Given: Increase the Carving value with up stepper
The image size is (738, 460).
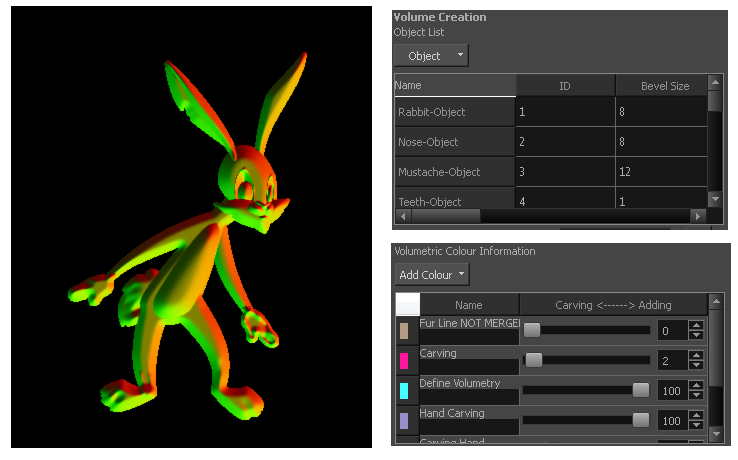Looking at the screenshot, I should pyautogui.click(x=696, y=355).
